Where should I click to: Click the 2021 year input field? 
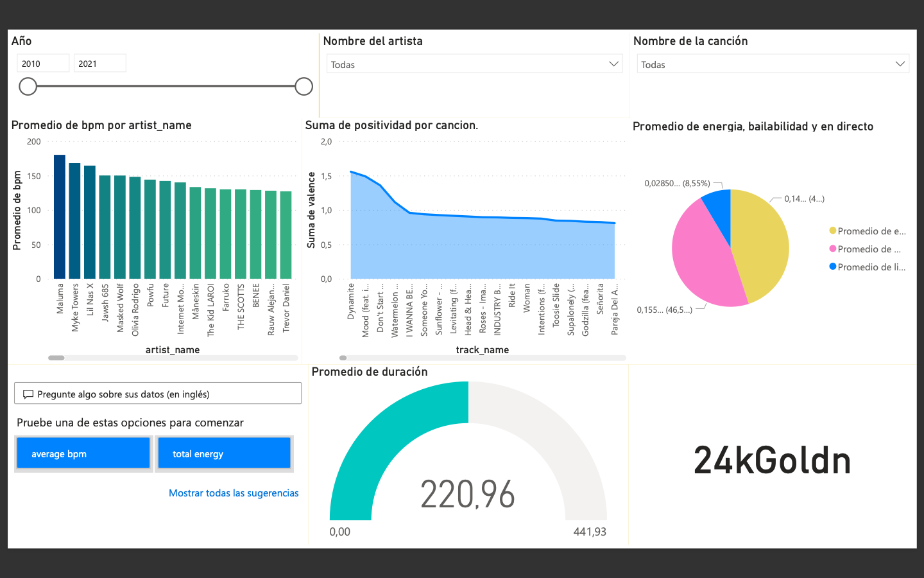(x=99, y=62)
